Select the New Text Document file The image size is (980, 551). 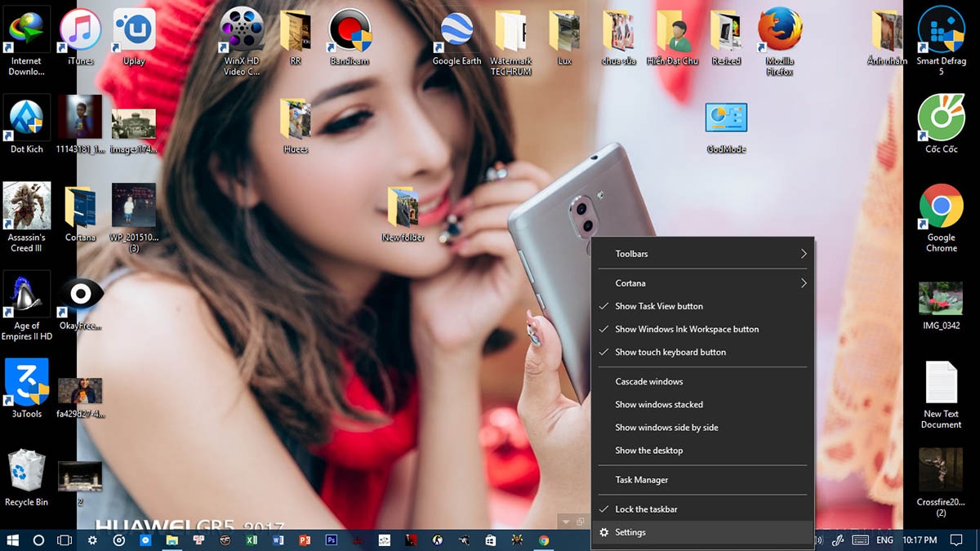click(x=941, y=394)
